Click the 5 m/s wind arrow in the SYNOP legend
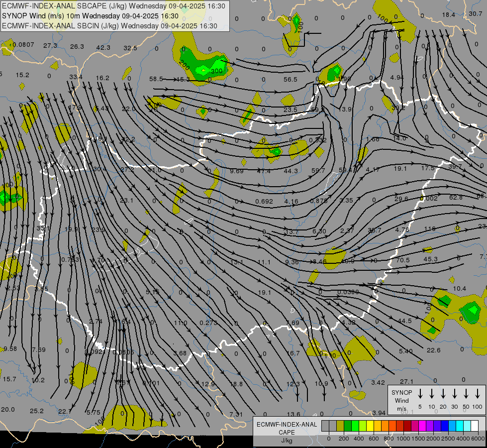Screen dimensions: 487x448 point(420,394)
